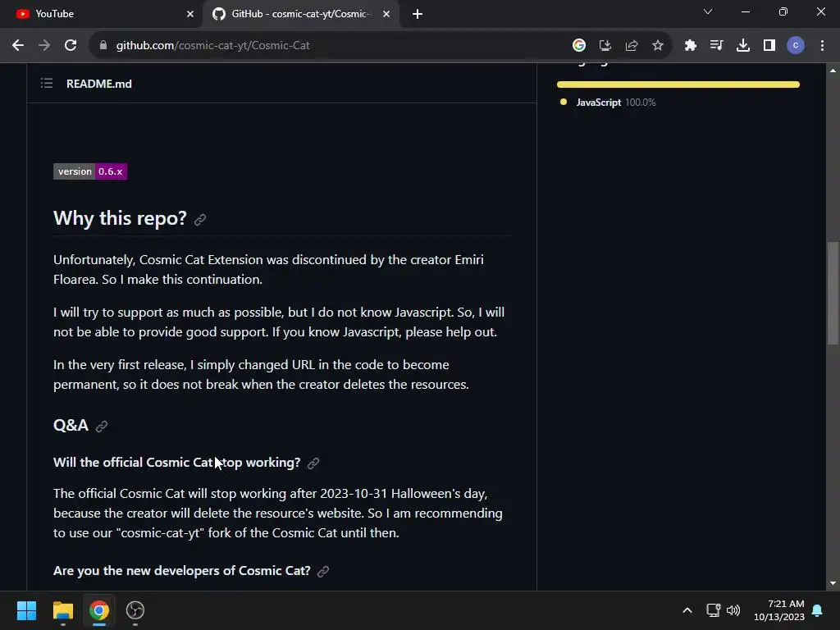The width and height of the screenshot is (840, 630).
Task: Click the version 0.6.x badge
Action: (90, 171)
